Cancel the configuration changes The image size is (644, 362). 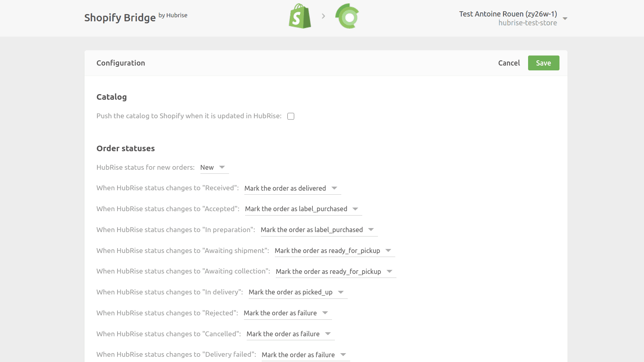509,63
